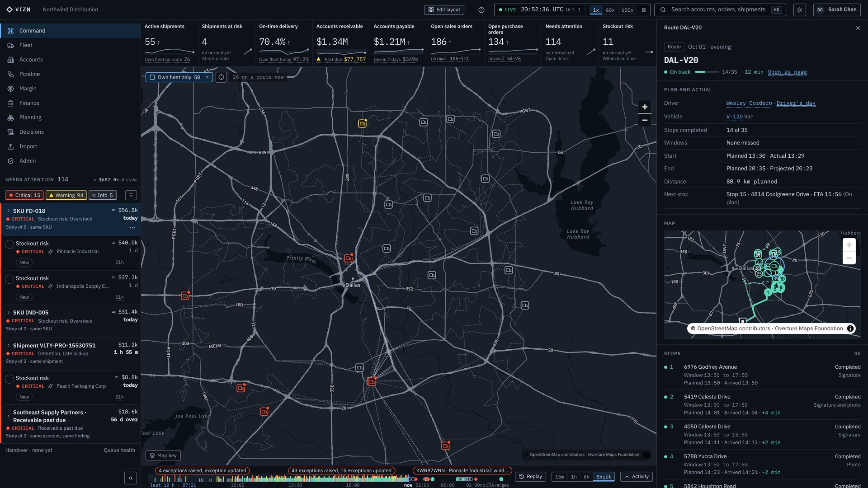Open the Finance section
This screenshot has width=868, height=488.
tap(70, 103)
